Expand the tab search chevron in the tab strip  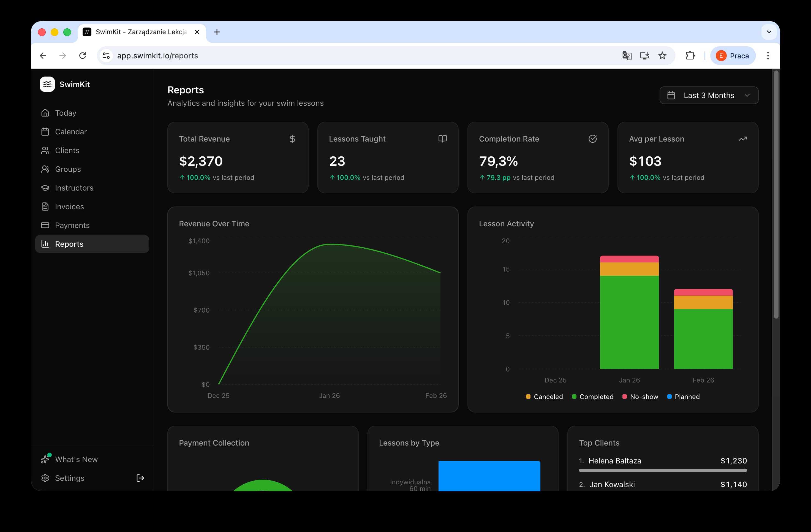(x=769, y=32)
